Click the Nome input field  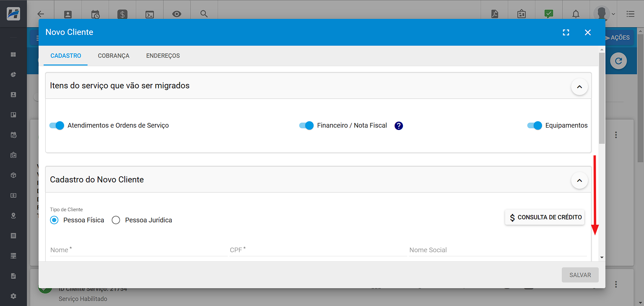pos(139,250)
